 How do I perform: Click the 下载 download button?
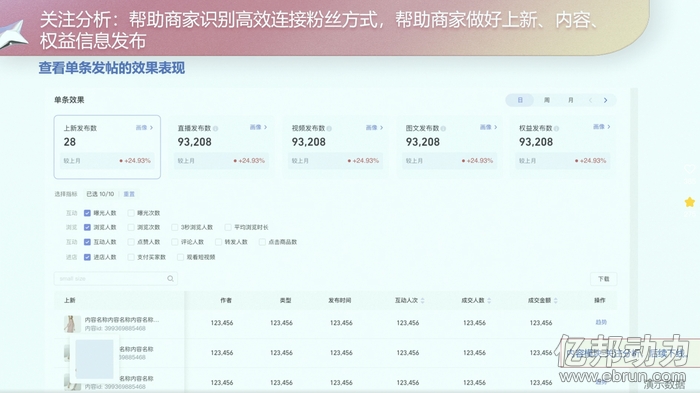pyautogui.click(x=604, y=279)
